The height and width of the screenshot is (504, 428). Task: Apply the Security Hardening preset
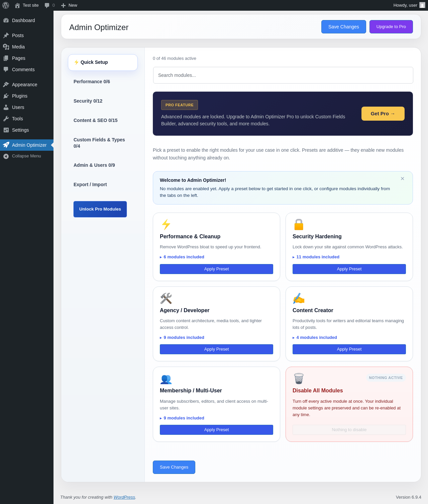click(349, 269)
